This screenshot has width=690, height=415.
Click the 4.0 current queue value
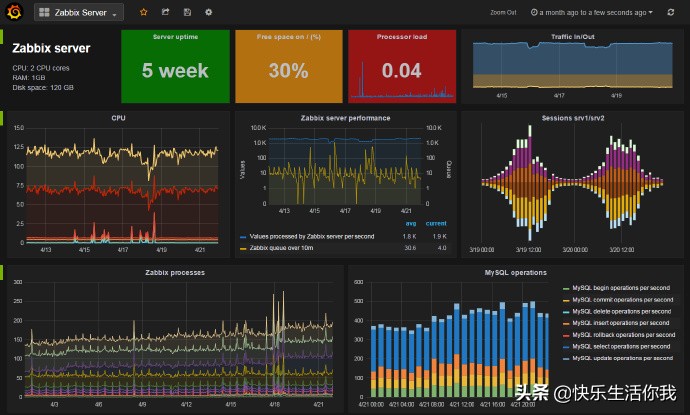pyautogui.click(x=442, y=248)
